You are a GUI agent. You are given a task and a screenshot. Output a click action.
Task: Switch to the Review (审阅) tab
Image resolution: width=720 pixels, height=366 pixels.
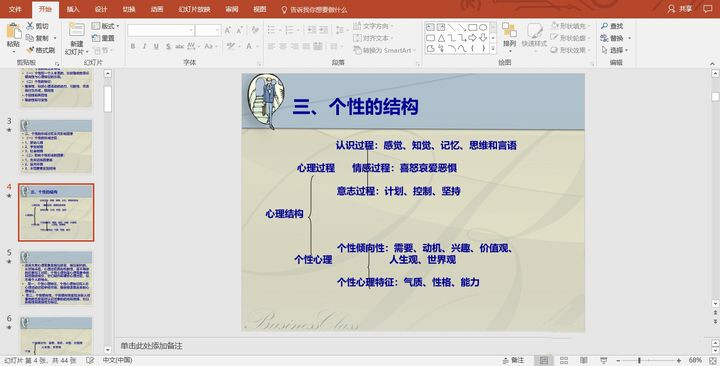click(232, 9)
